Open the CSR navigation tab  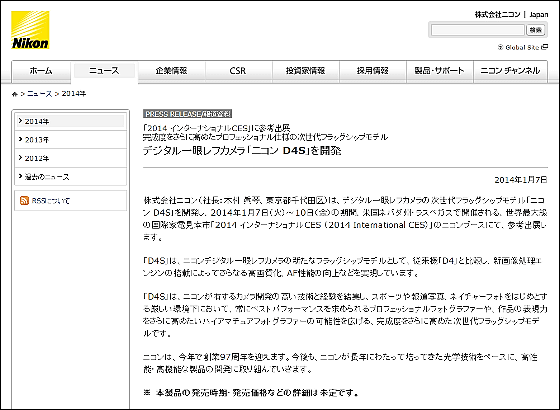pos(238,71)
